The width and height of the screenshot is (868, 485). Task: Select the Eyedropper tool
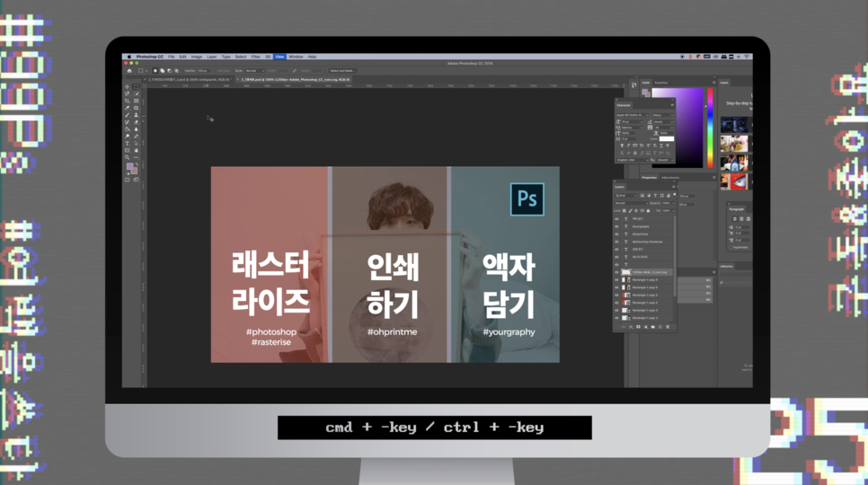tap(127, 108)
